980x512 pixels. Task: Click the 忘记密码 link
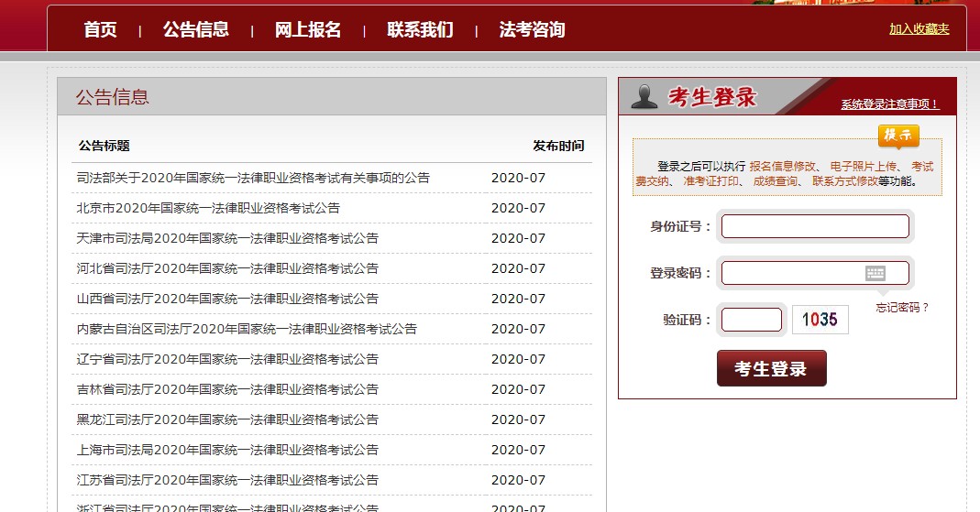pos(902,308)
